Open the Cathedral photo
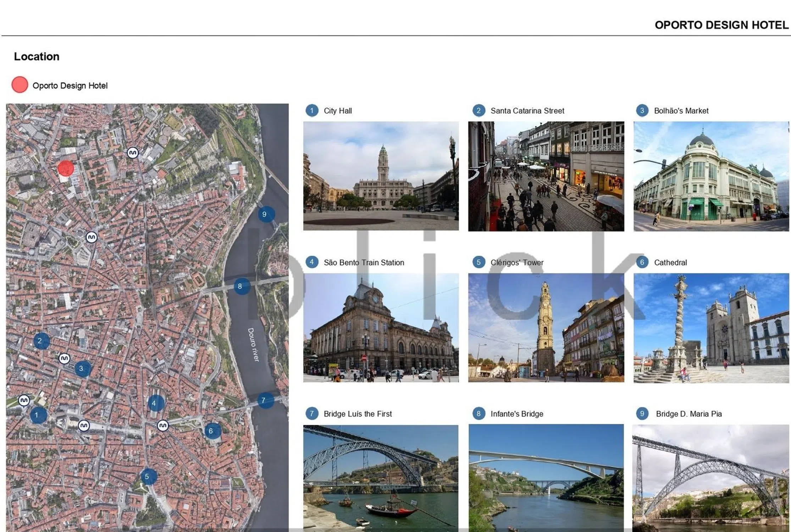 coord(711,328)
